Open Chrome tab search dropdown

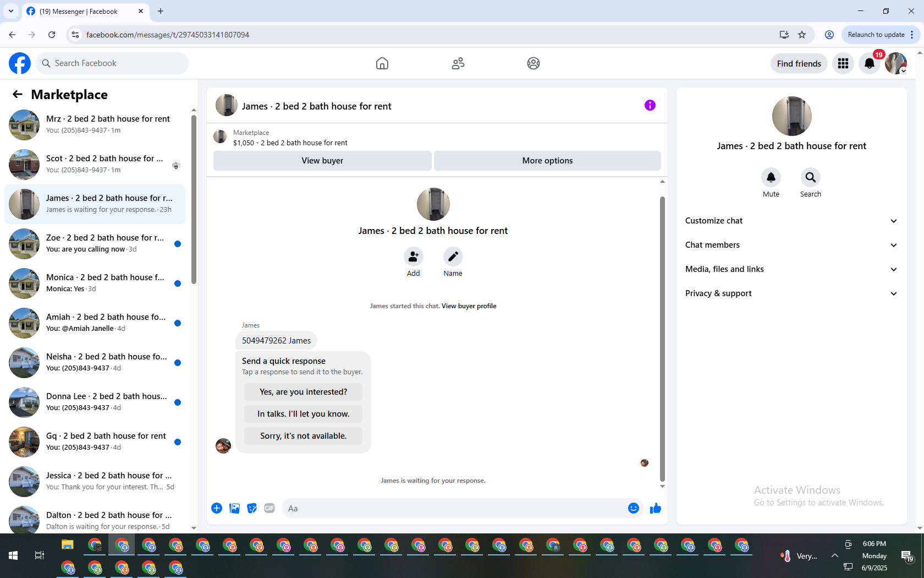click(11, 11)
